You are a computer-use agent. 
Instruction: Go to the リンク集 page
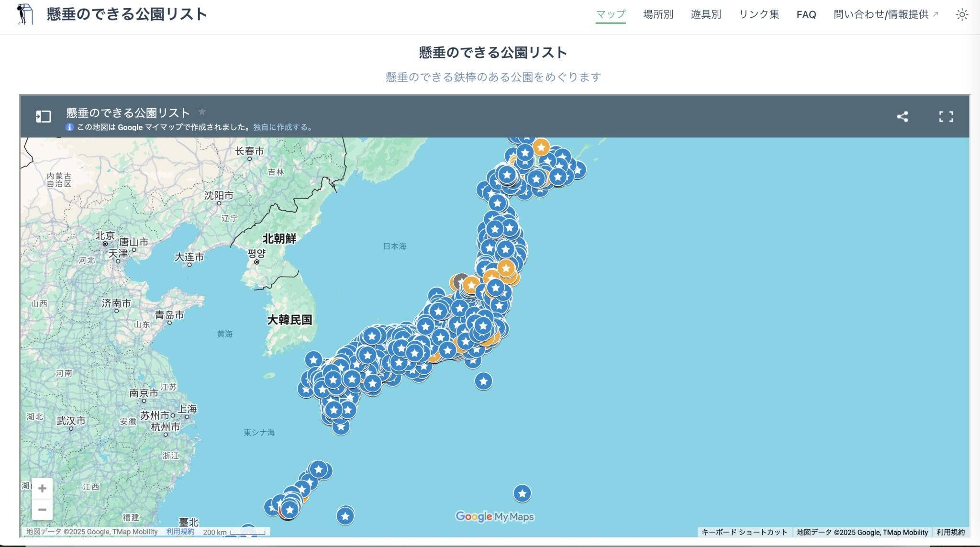(758, 14)
